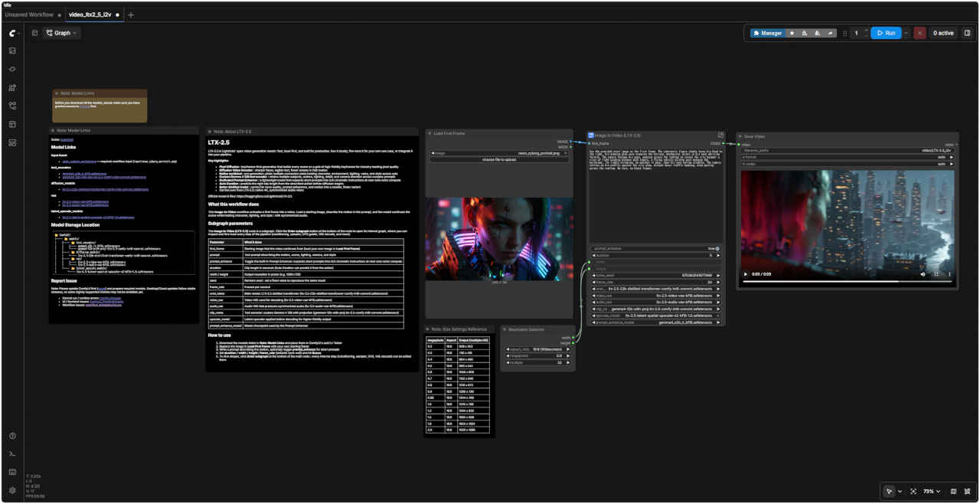Click the fit view icon in bottom toolbar
This screenshot has width=980, height=504.
[913, 491]
